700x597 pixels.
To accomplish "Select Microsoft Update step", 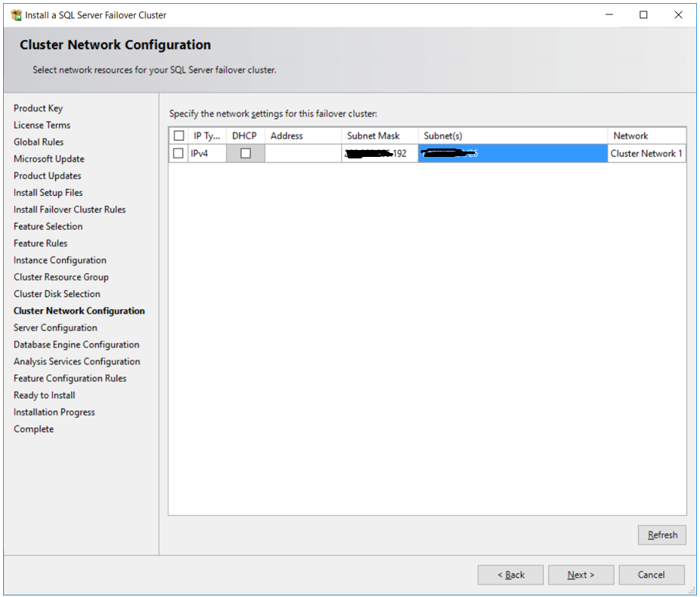I will click(x=49, y=159).
